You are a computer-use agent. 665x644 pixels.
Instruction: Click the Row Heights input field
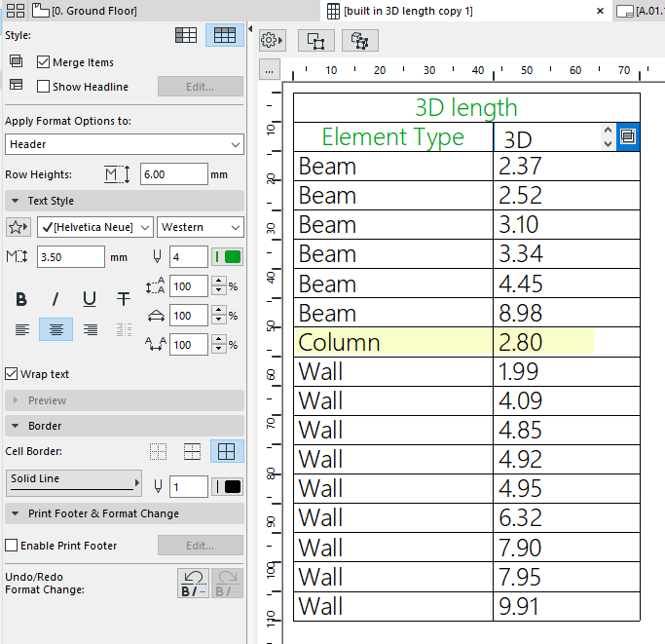[x=173, y=174]
